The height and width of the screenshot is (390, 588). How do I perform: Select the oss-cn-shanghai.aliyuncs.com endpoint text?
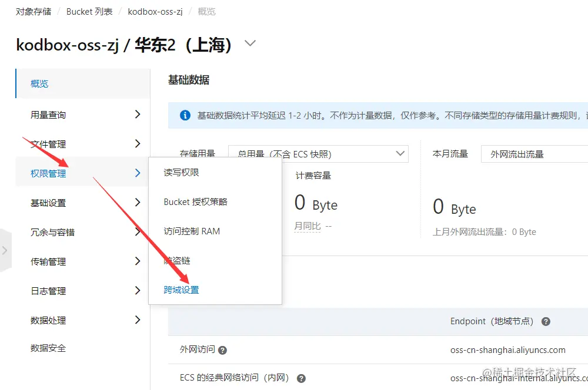coord(508,350)
